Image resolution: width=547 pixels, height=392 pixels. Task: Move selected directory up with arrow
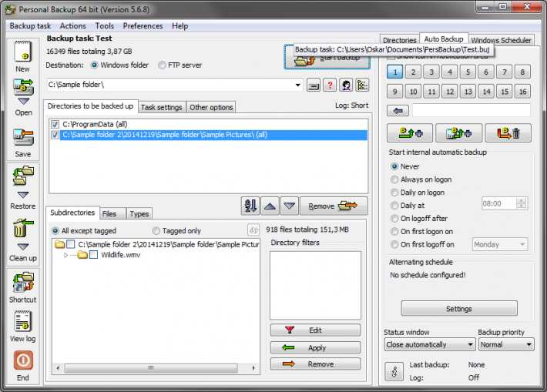point(270,206)
